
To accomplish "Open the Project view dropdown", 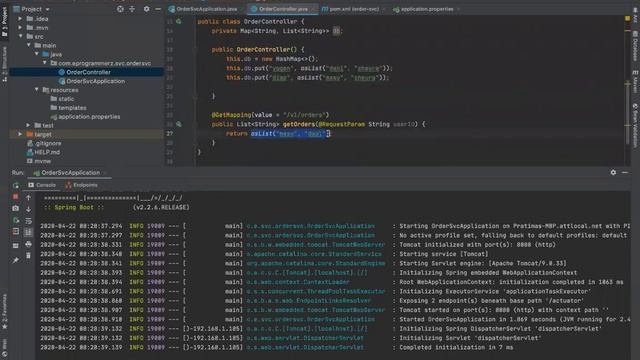I will pyautogui.click(x=31, y=9).
